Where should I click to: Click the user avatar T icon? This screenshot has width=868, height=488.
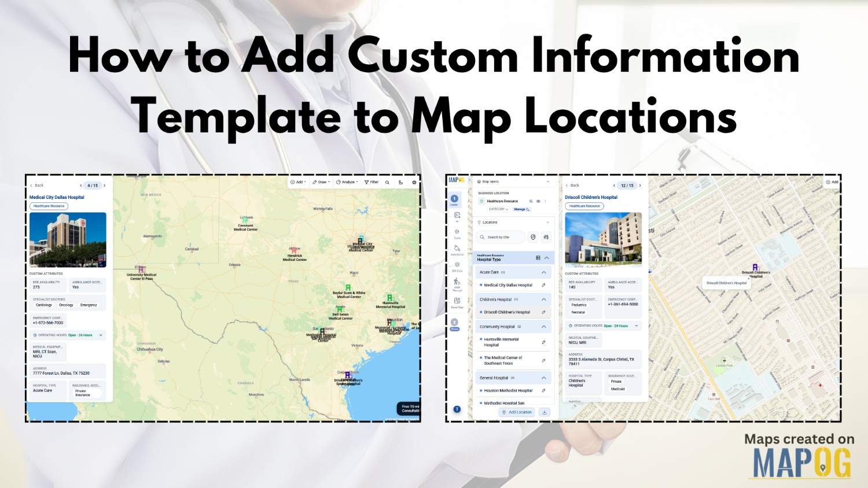tap(457, 409)
